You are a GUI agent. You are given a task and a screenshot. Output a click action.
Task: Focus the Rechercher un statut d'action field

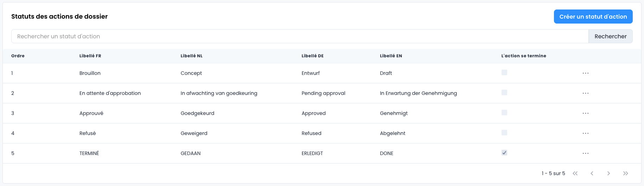300,36
